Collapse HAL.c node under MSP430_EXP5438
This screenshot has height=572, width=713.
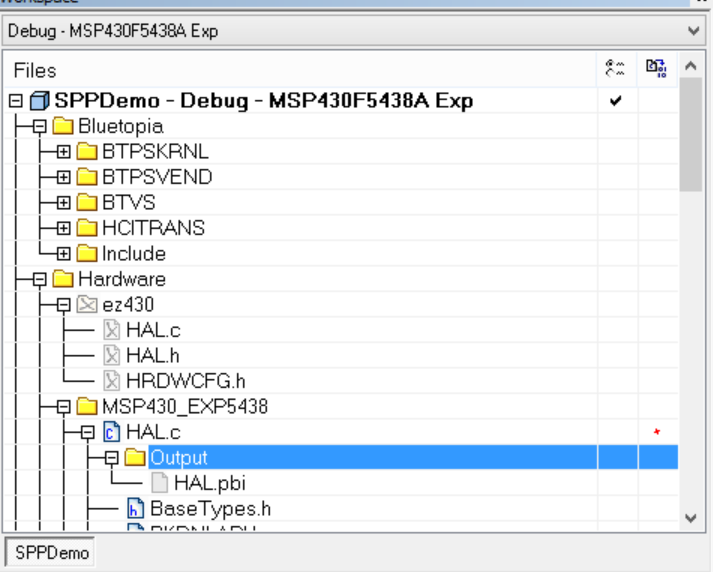88,432
